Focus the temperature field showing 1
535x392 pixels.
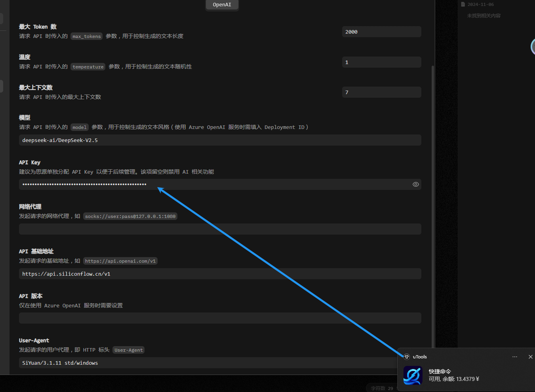click(x=381, y=62)
